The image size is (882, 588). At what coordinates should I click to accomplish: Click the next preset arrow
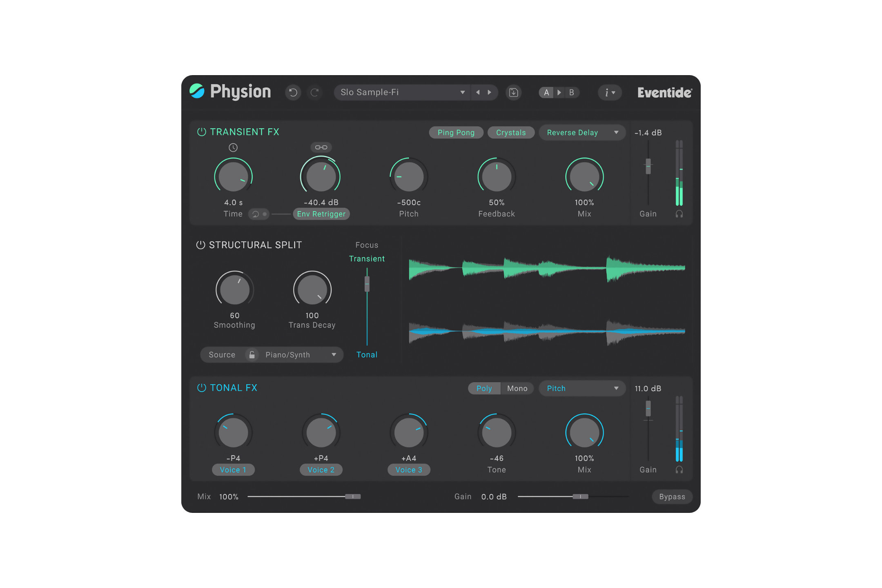[489, 92]
